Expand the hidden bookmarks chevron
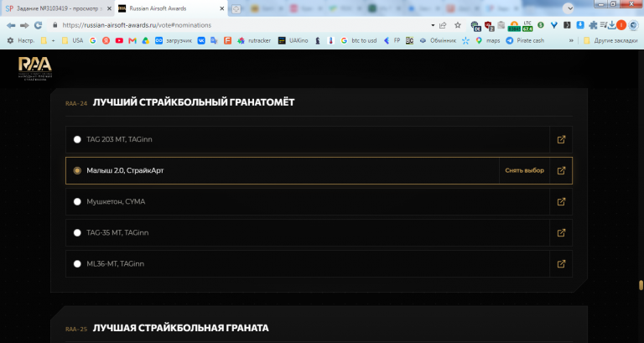The height and width of the screenshot is (343, 644). click(x=571, y=40)
